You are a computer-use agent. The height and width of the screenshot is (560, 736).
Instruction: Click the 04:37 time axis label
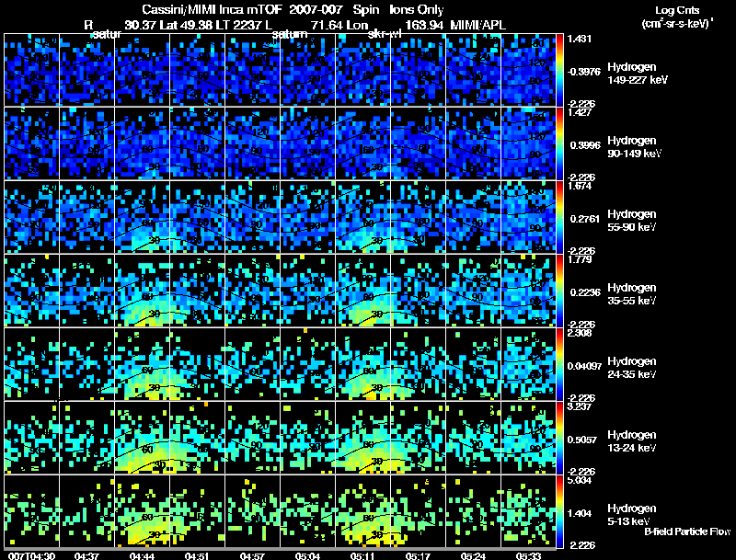click(86, 555)
